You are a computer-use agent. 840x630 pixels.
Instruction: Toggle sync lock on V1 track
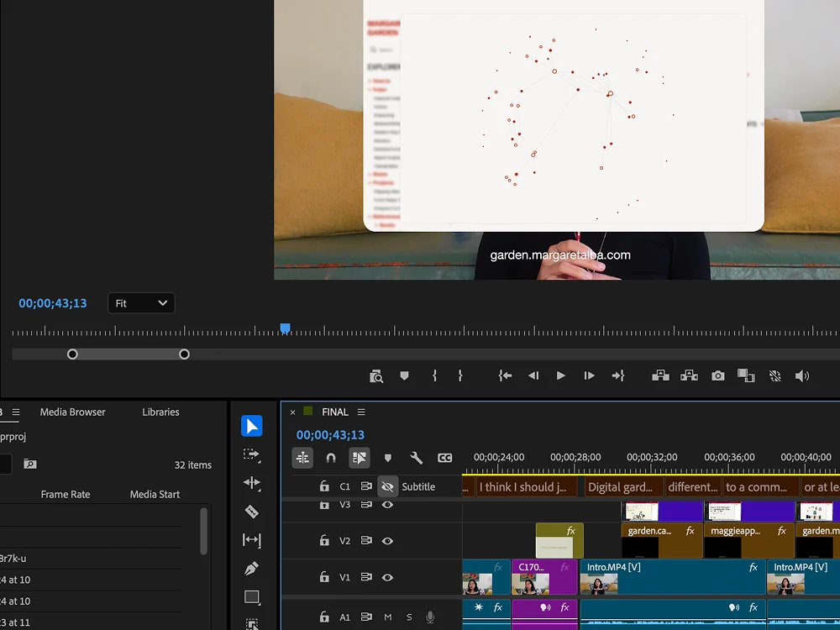pos(366,577)
